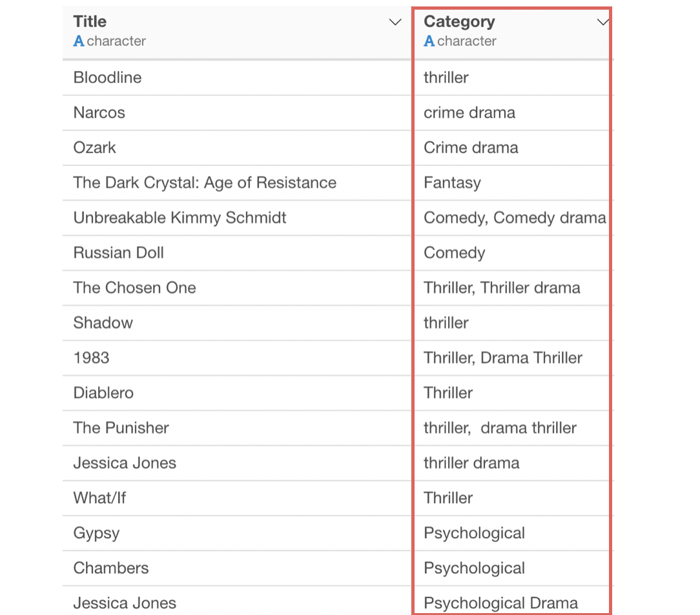Select the Shadow title cell
This screenshot has height=615, width=700.
237,323
